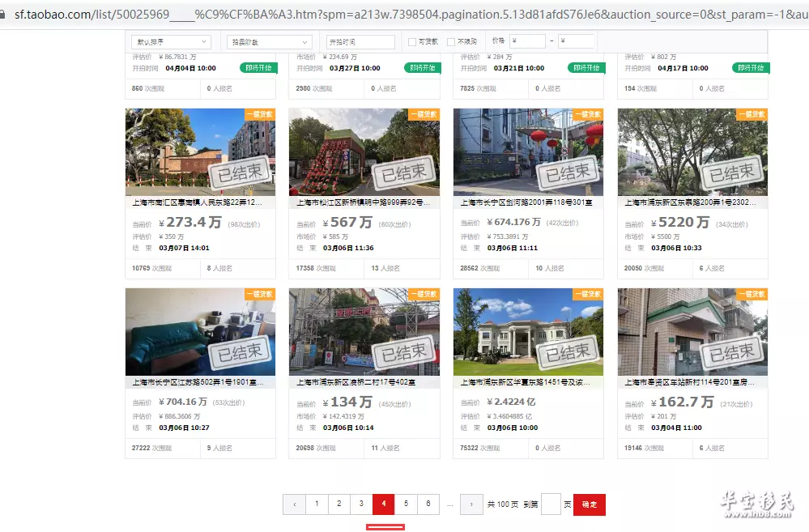Screen dimensions: 809x532
Task: Click the ¥2.4224亿 current price
Action: (x=511, y=402)
